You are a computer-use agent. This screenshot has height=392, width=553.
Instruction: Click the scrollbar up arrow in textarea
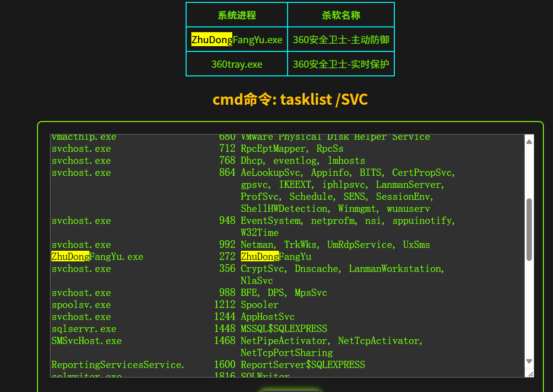529,142
